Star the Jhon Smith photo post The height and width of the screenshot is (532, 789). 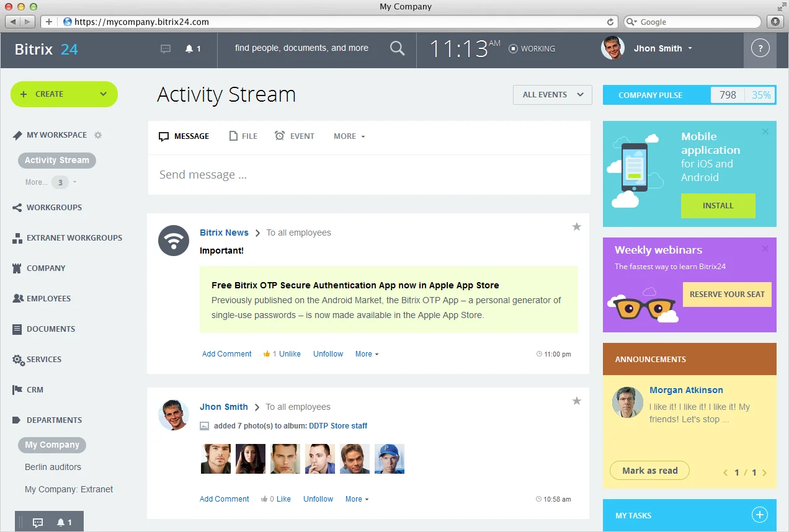coord(576,401)
